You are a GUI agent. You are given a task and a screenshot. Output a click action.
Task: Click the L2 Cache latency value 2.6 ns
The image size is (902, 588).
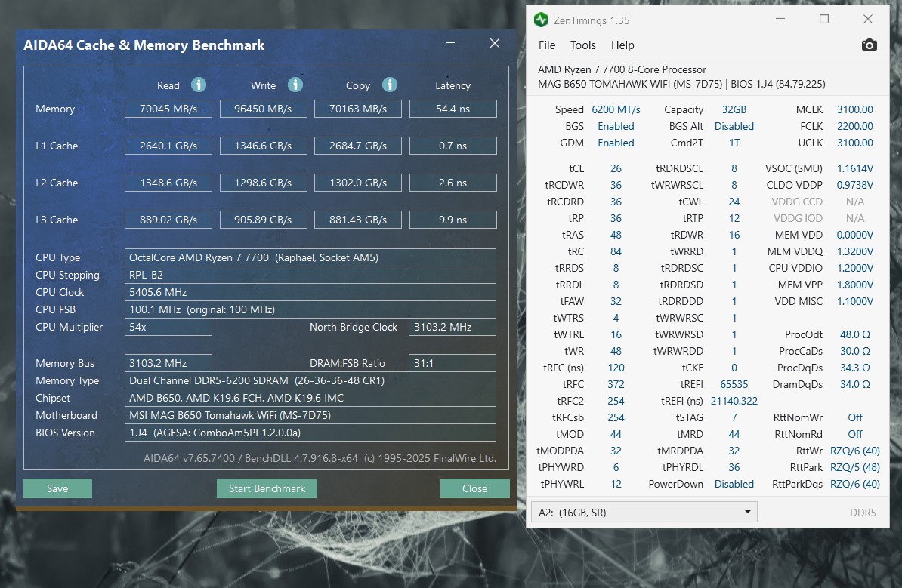(453, 183)
